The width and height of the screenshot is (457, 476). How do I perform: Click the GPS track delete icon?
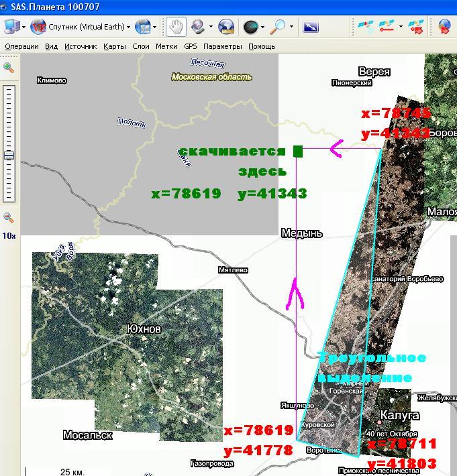[x=416, y=27]
